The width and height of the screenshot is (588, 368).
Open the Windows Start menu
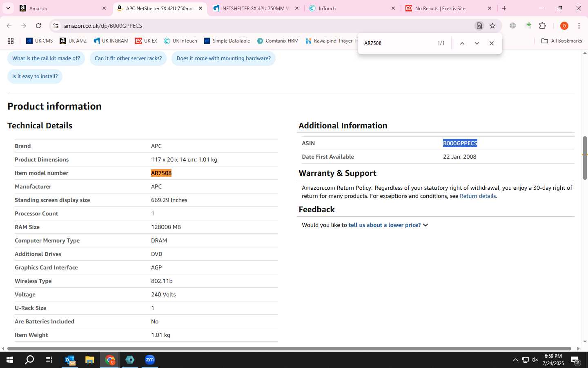(10, 360)
